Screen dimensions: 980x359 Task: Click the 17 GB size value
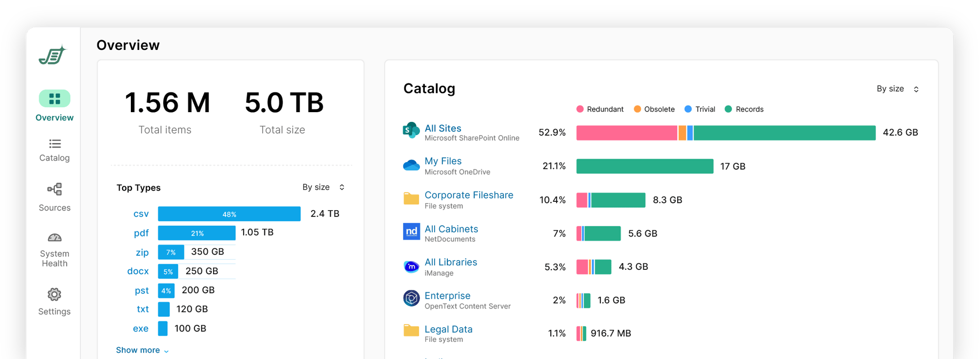[733, 167]
